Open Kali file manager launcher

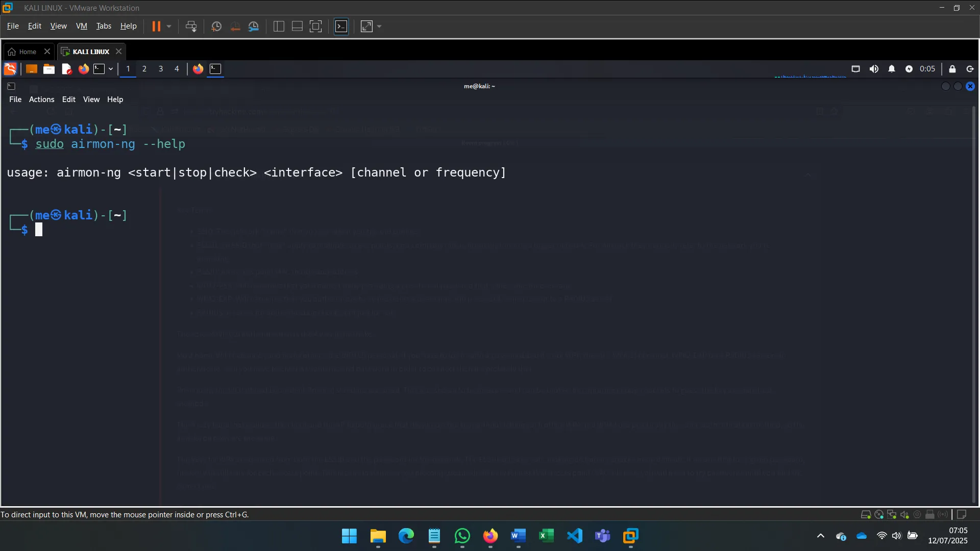click(x=49, y=69)
